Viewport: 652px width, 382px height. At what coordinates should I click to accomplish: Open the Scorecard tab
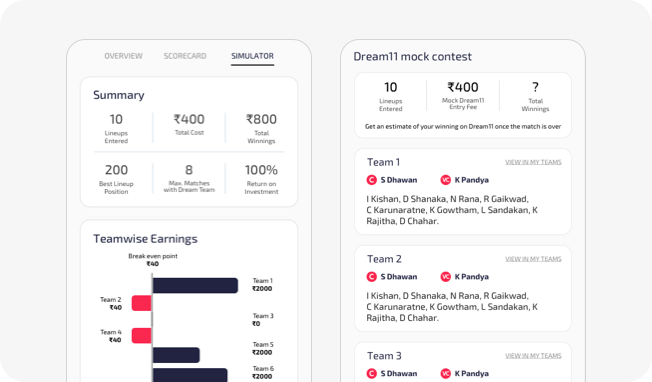(185, 56)
